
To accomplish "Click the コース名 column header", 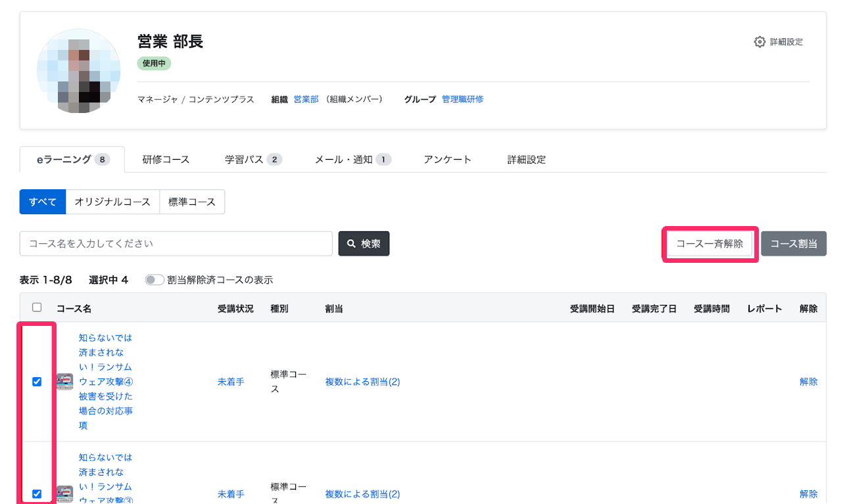I will point(74,308).
